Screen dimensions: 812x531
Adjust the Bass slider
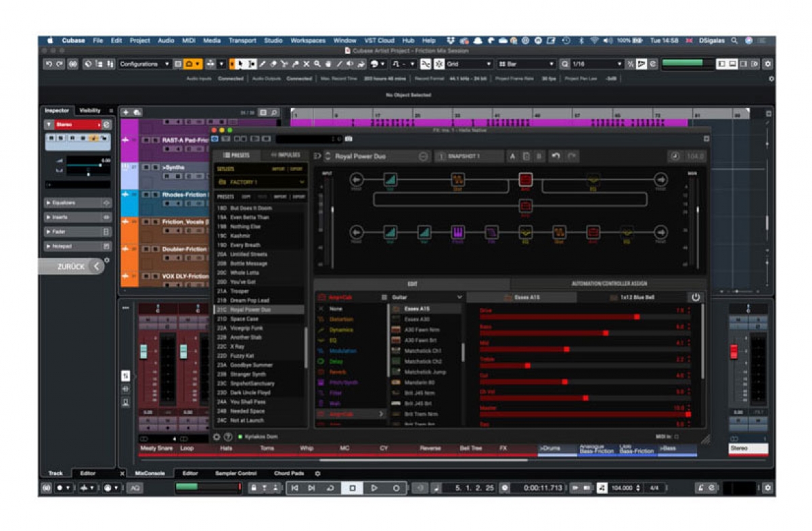pos(585,332)
